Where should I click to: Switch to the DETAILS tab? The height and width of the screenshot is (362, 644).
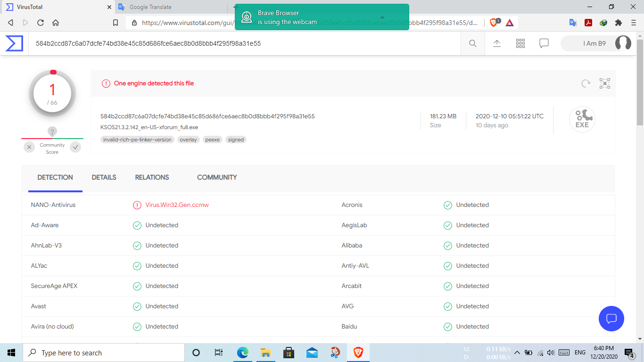tap(104, 178)
